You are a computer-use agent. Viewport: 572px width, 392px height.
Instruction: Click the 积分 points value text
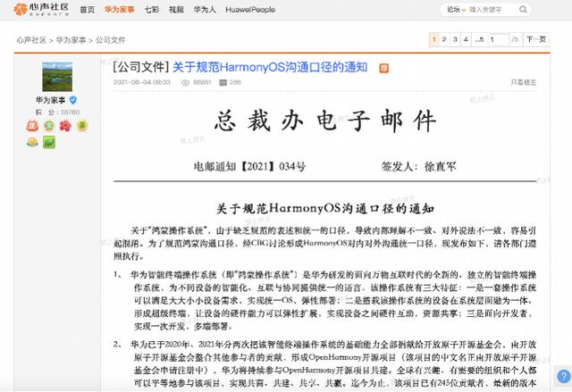(x=57, y=113)
